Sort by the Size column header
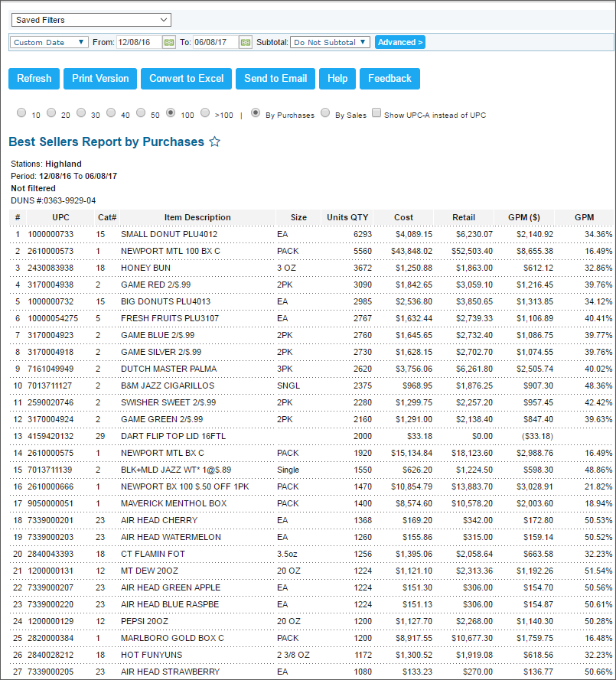616x680 pixels. (x=298, y=218)
